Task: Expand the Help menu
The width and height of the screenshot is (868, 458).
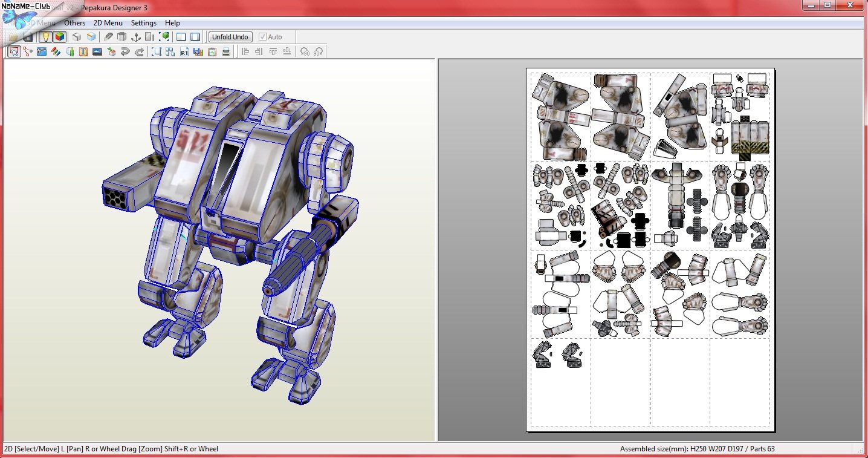Action: [x=172, y=23]
